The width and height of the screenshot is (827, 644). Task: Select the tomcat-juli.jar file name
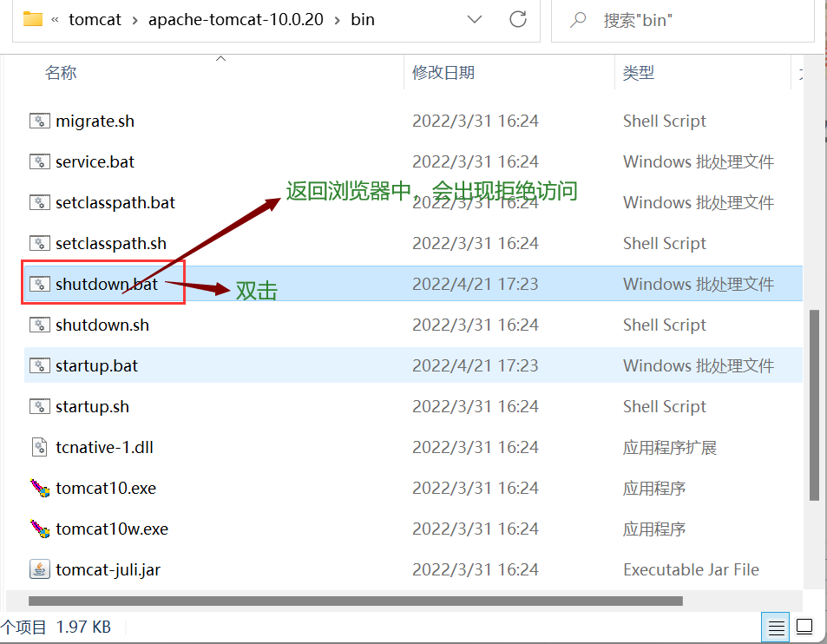coord(108,570)
